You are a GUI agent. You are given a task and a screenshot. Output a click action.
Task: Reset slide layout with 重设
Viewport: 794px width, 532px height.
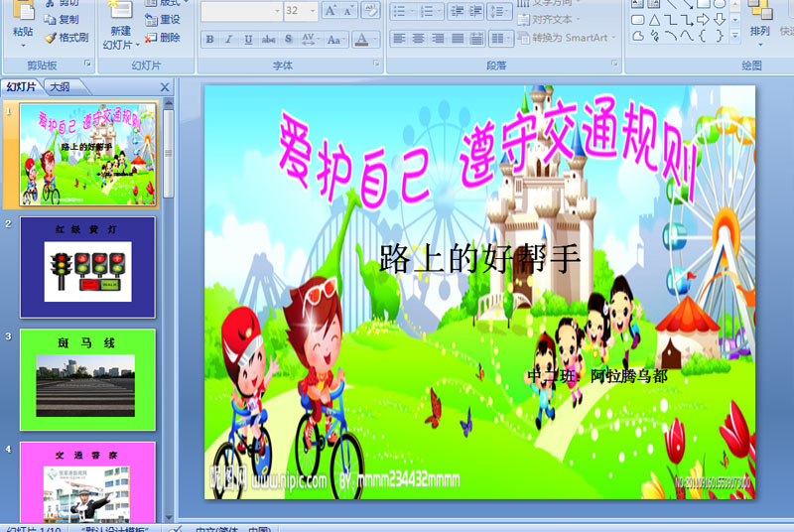click(162, 19)
